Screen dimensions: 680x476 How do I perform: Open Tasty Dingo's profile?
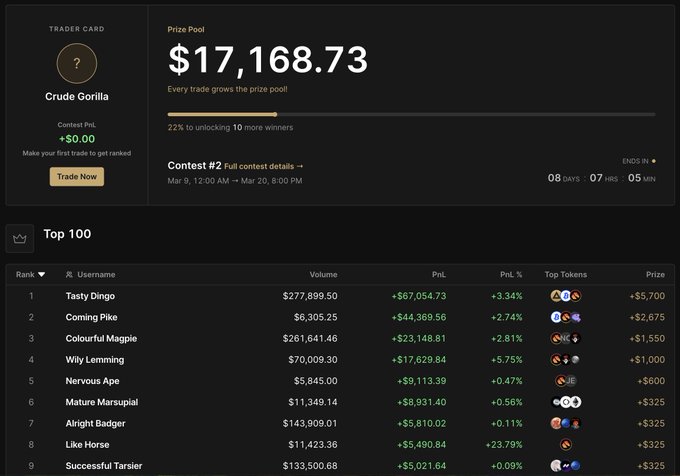pyautogui.click(x=90, y=296)
